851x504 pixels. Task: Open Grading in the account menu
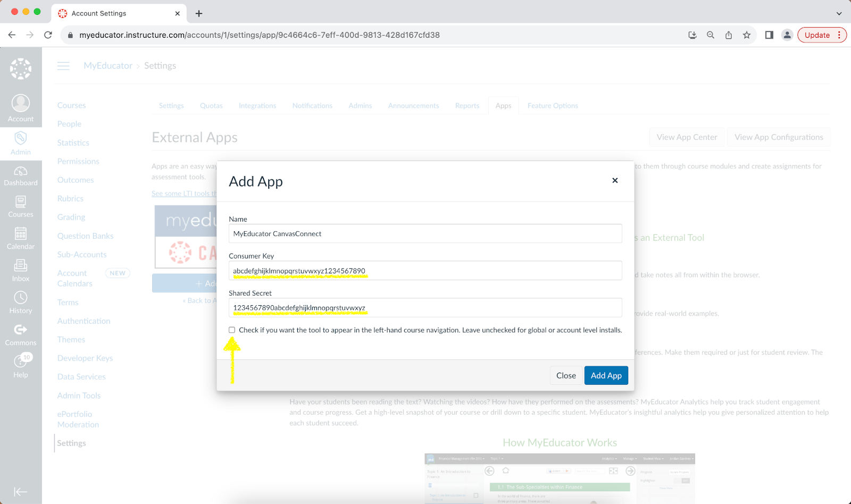click(x=71, y=217)
